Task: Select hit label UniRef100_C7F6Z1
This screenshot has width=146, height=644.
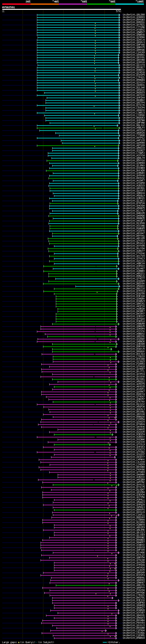Action: 134,77
